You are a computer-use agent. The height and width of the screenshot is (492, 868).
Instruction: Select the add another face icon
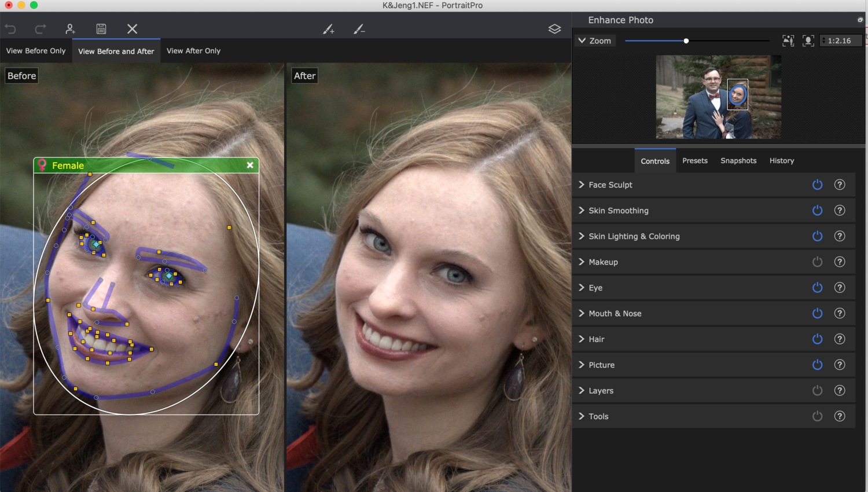click(x=69, y=28)
